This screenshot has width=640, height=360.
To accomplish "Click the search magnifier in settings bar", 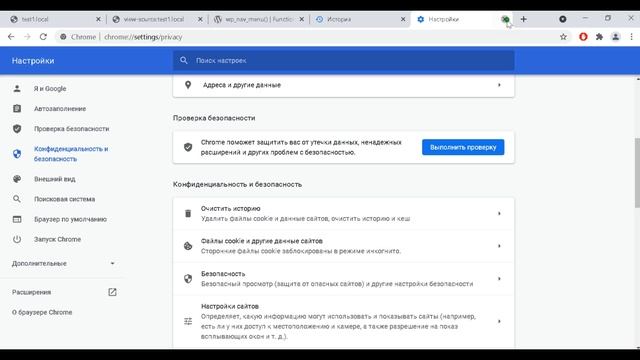I will tap(184, 60).
